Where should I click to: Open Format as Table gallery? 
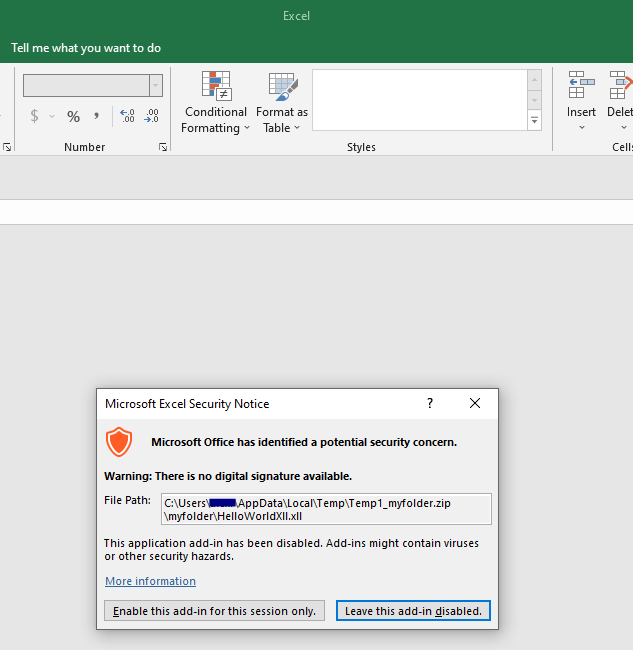coord(282,102)
